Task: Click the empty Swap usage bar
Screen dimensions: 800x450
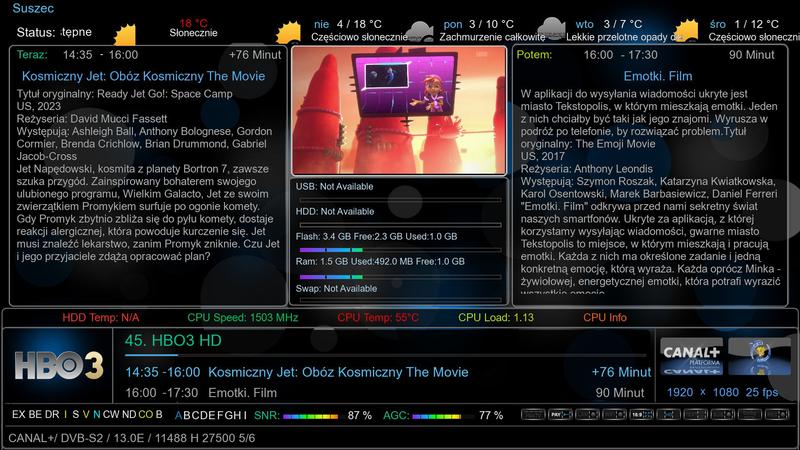Action: 400,299
